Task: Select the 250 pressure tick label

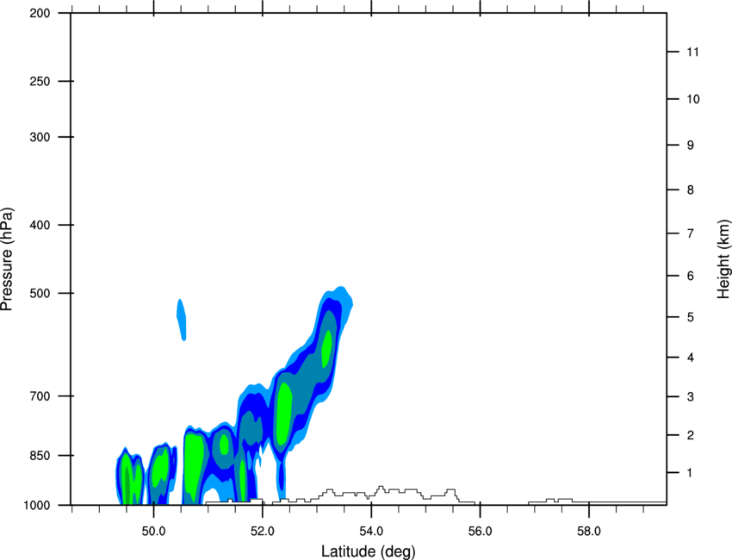Action: (40, 81)
